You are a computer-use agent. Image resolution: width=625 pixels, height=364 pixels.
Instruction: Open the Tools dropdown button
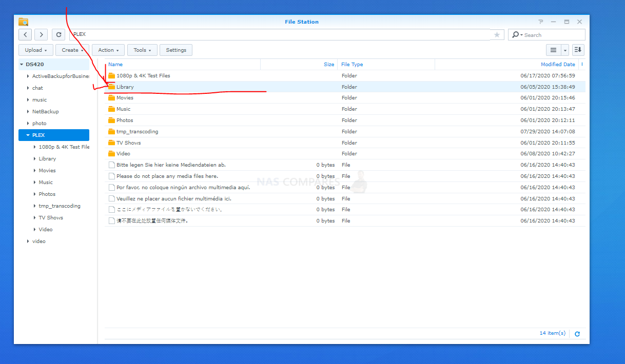click(142, 50)
